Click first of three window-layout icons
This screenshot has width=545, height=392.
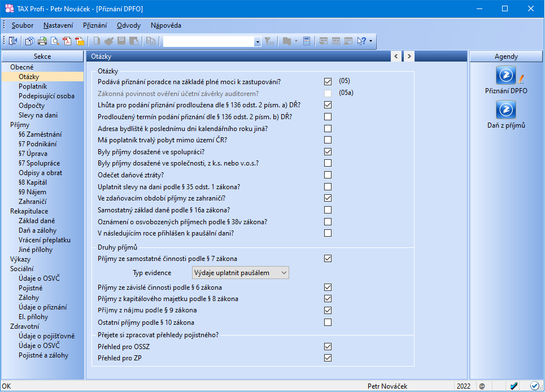click(324, 41)
